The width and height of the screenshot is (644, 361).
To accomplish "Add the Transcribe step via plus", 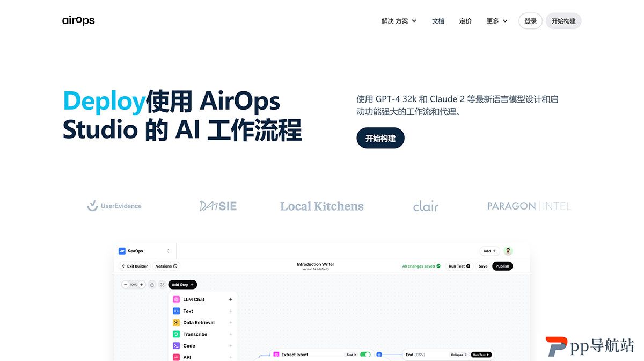I will click(231, 334).
